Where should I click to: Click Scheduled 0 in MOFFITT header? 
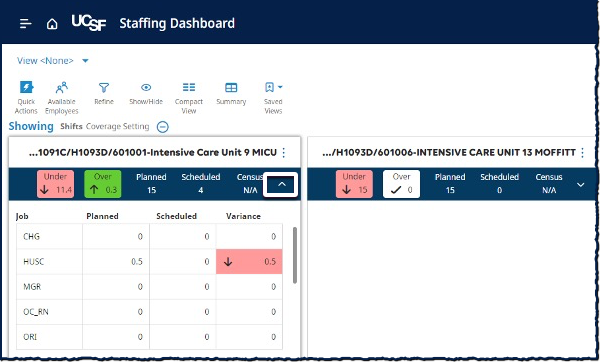tap(500, 184)
